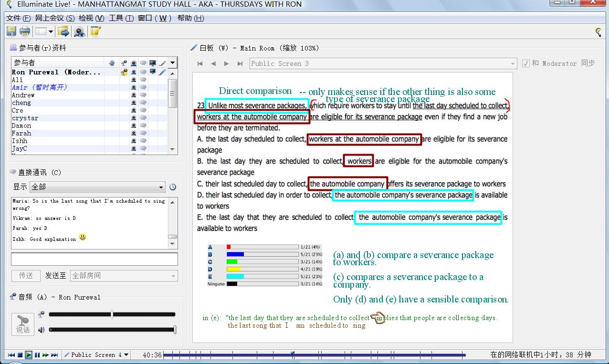The image size is (609, 364).
Task: Click the chat message input field
Action: (x=94, y=259)
